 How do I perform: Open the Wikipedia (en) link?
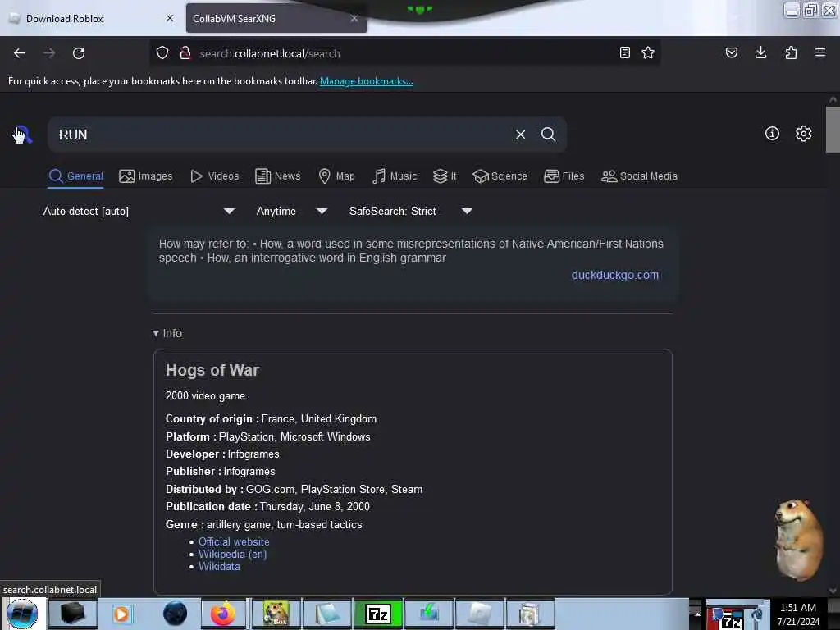click(232, 554)
